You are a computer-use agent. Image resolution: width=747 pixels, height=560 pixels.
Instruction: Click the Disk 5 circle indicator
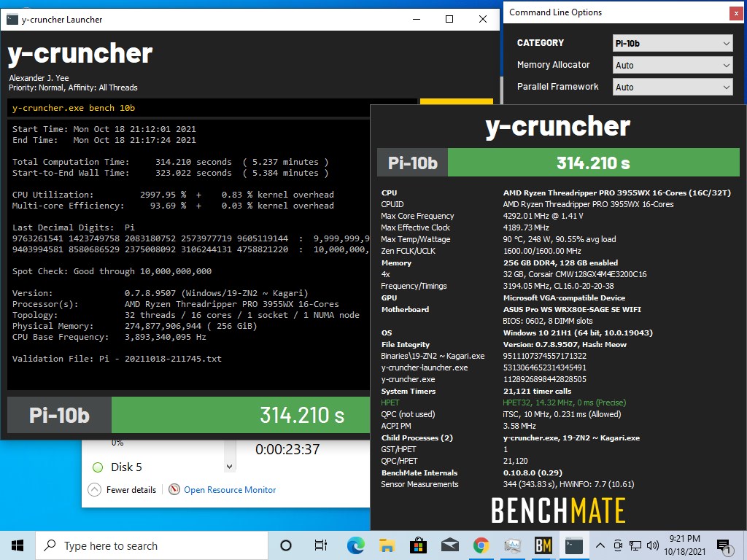(98, 467)
